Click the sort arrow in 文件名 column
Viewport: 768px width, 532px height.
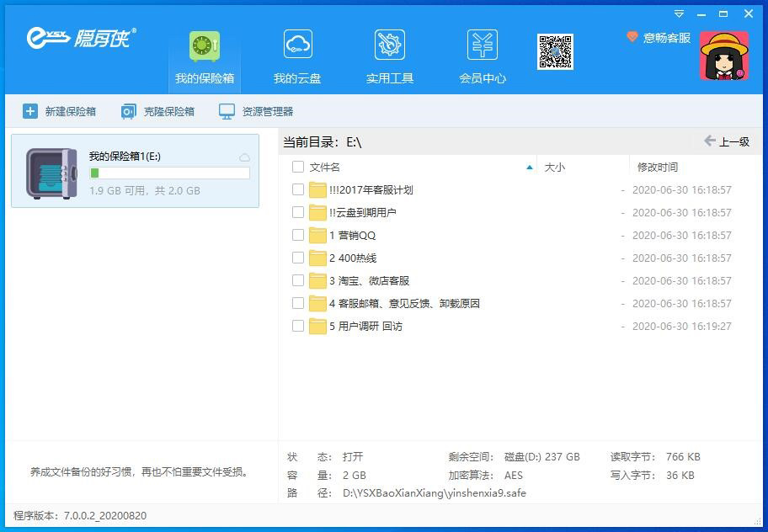(x=529, y=168)
